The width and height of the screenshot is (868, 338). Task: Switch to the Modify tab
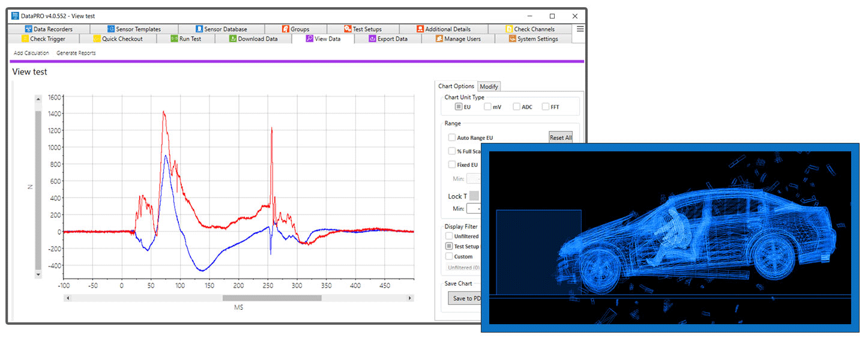click(x=489, y=86)
